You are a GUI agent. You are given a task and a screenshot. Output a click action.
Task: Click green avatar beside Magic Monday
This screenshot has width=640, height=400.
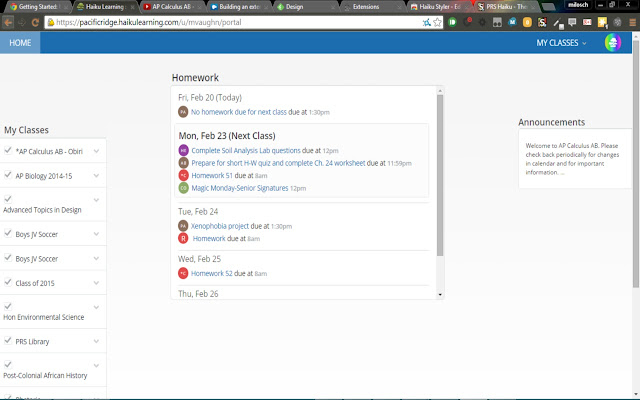point(183,188)
